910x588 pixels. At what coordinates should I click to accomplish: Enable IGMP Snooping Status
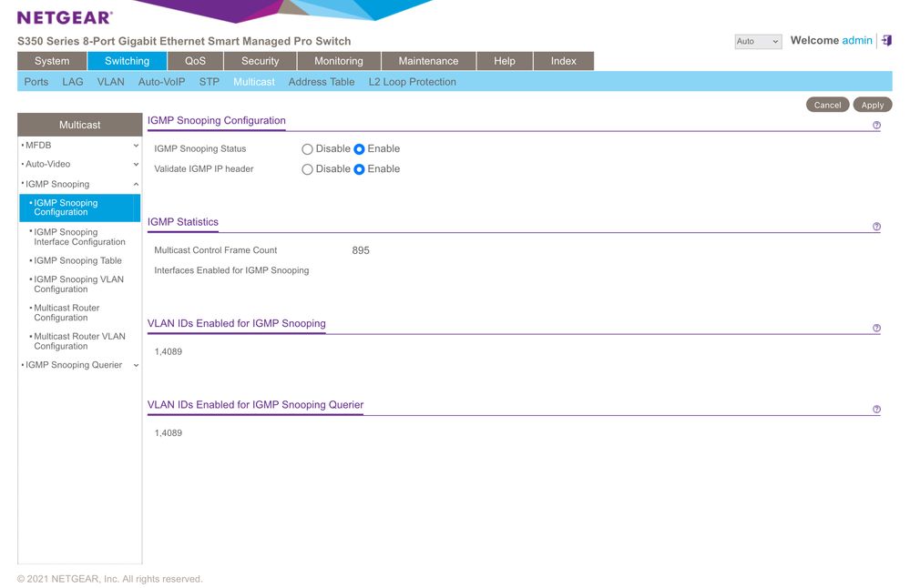359,149
